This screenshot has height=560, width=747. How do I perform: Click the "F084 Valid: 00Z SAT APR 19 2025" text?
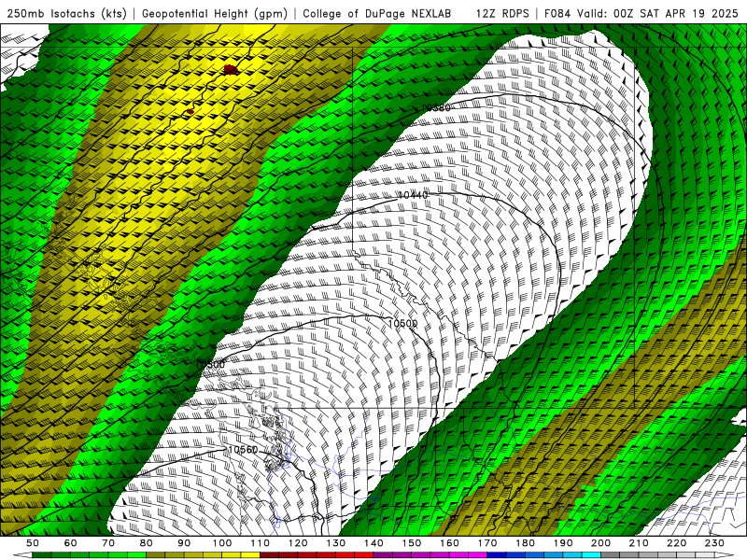(641, 14)
